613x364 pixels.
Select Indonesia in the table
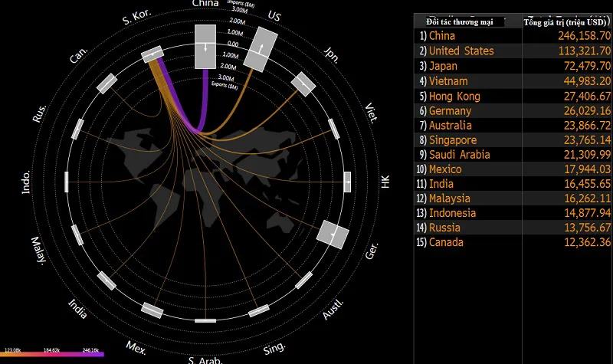(453, 213)
